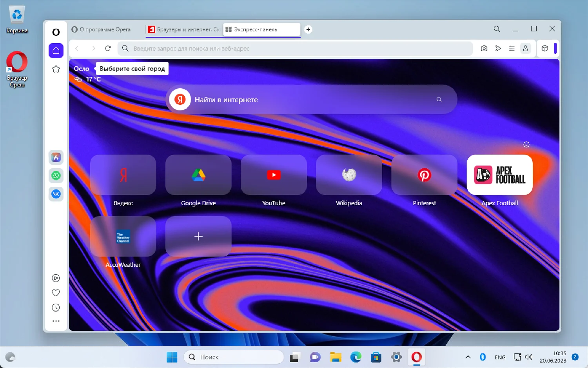
Task: Open the Pinterest speed dial tile
Action: [424, 175]
